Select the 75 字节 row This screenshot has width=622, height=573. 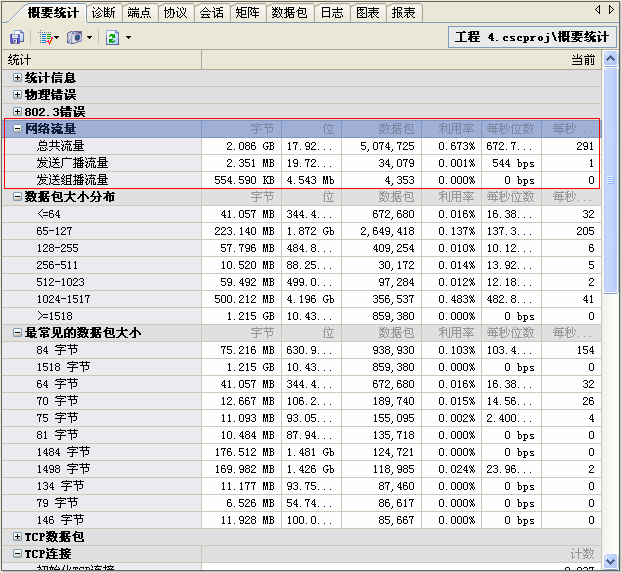301,418
